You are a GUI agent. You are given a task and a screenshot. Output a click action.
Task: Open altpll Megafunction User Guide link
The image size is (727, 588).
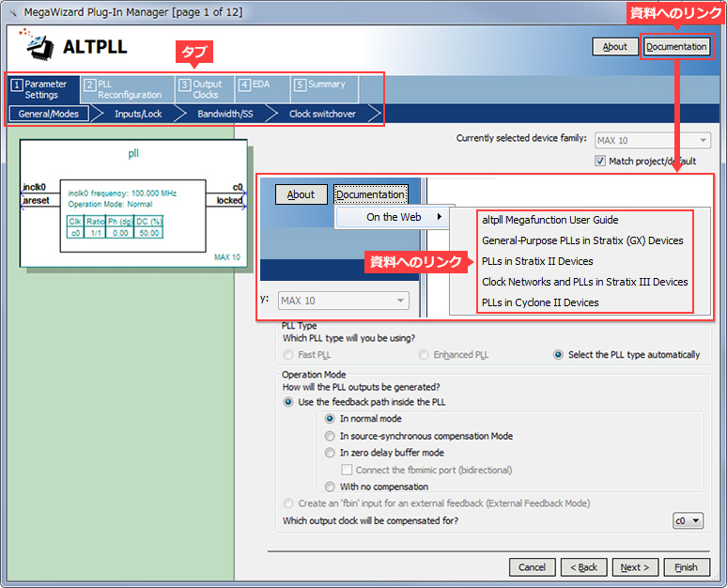(549, 220)
